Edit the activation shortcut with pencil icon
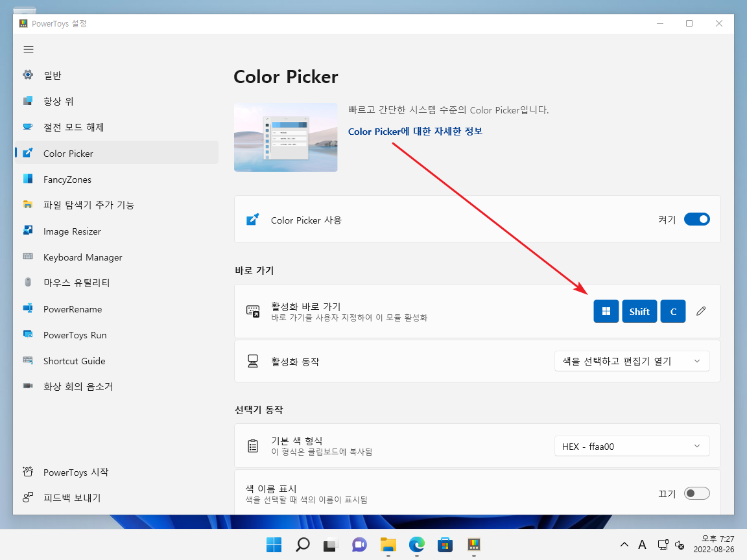This screenshot has width=747, height=560. (701, 311)
